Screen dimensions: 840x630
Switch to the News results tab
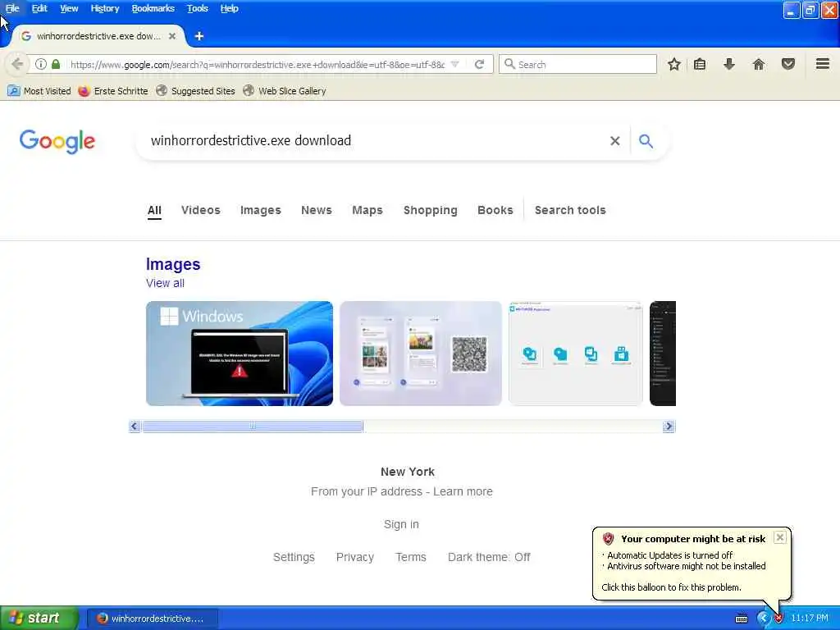click(x=317, y=210)
